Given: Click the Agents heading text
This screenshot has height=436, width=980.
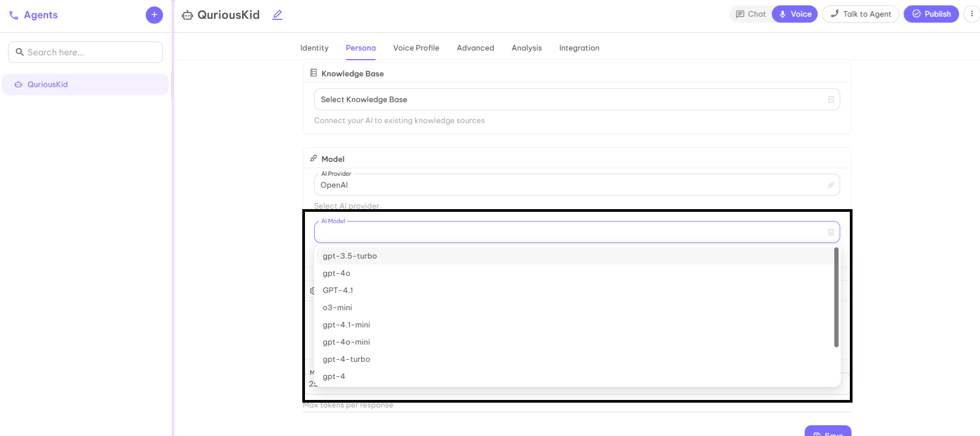Looking at the screenshot, I should coord(41,15).
